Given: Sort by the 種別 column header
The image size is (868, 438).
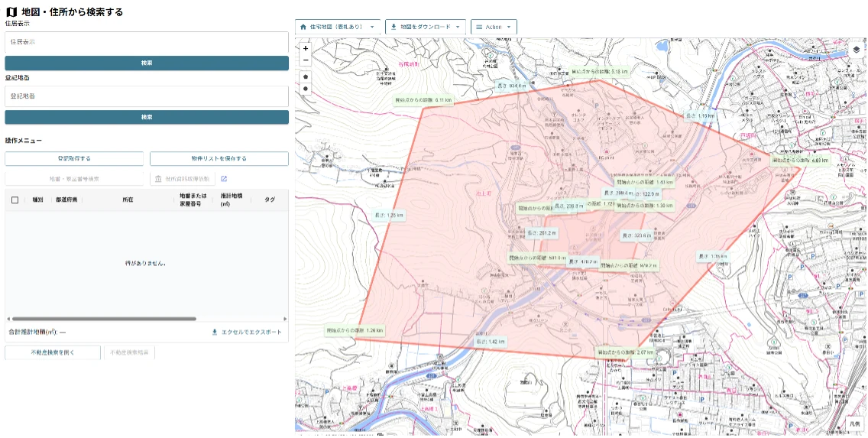Looking at the screenshot, I should click(37, 200).
